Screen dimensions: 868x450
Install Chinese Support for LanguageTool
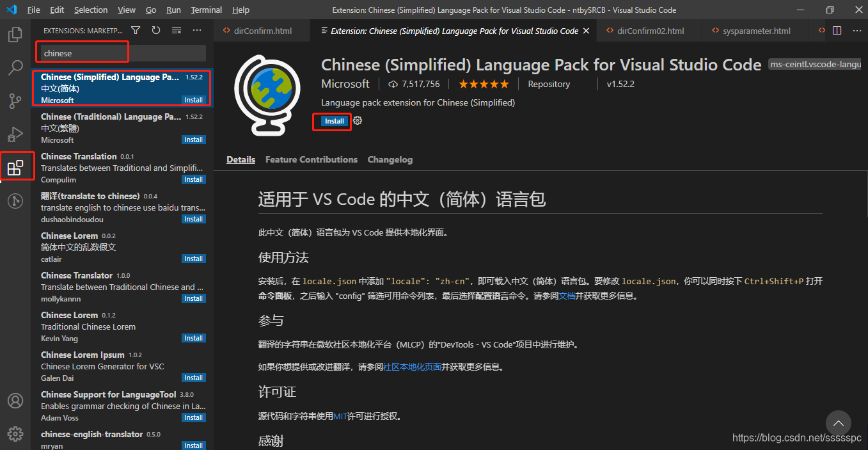coord(194,417)
